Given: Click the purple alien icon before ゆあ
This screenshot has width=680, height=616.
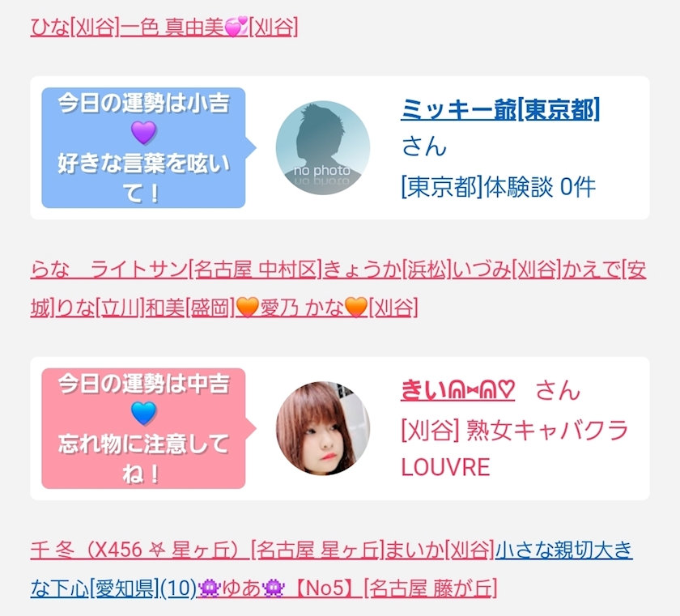Looking at the screenshot, I should click(x=210, y=588).
